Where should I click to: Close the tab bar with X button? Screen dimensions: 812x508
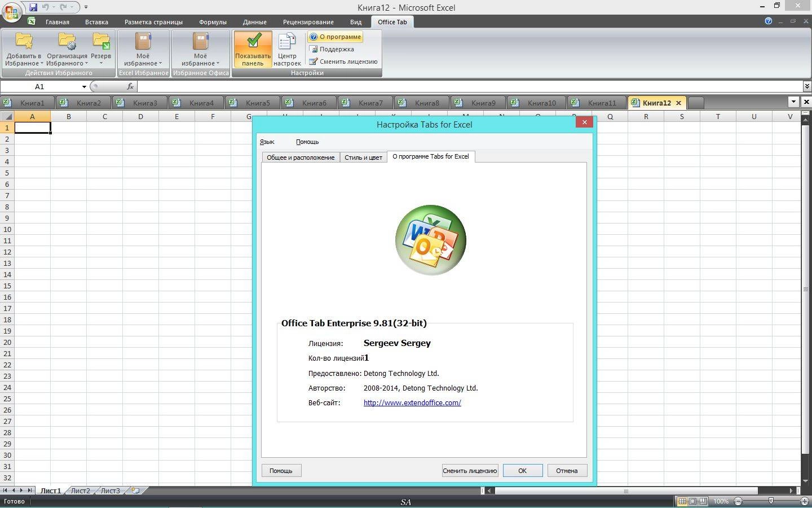(x=806, y=102)
